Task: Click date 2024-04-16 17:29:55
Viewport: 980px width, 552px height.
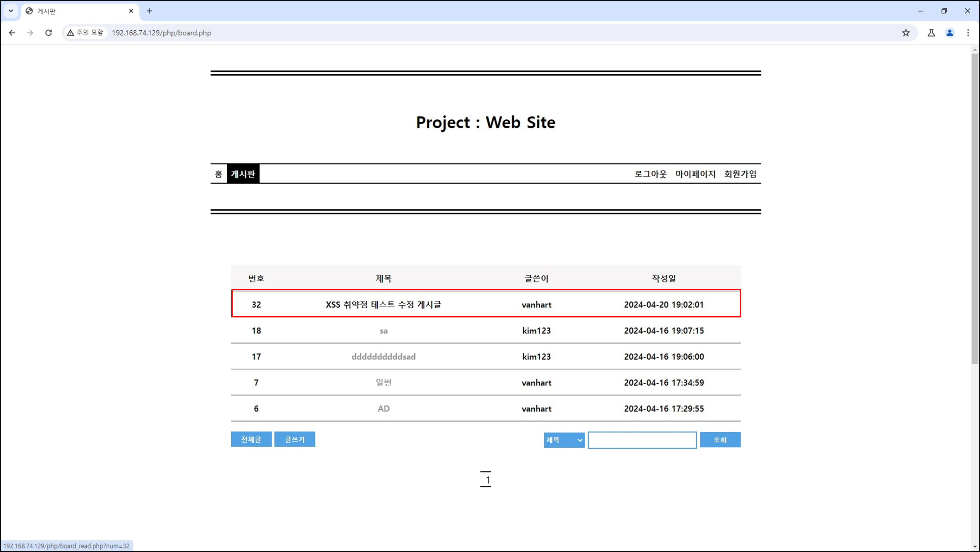Action: (664, 408)
